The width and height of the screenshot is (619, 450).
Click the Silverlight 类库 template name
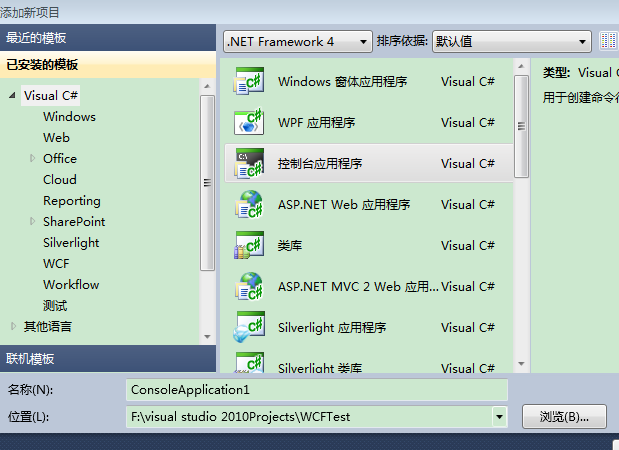320,367
